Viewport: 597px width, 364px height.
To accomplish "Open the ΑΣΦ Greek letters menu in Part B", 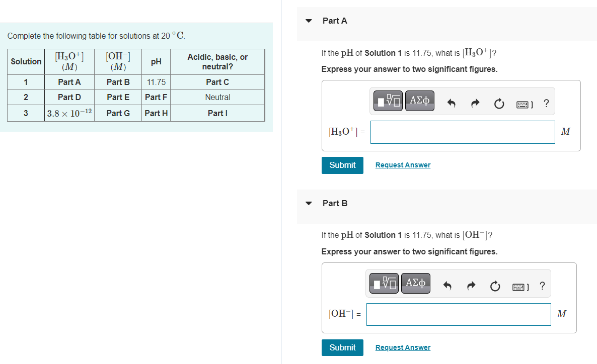I will [x=416, y=283].
